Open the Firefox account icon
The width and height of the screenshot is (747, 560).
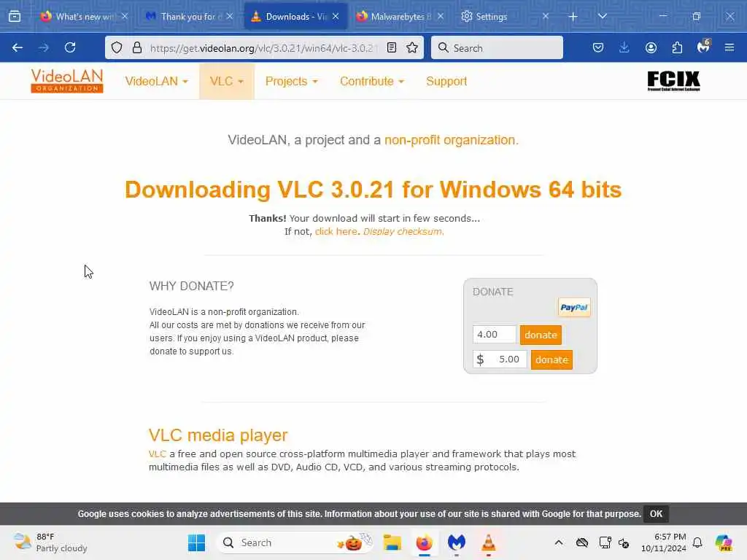point(651,47)
